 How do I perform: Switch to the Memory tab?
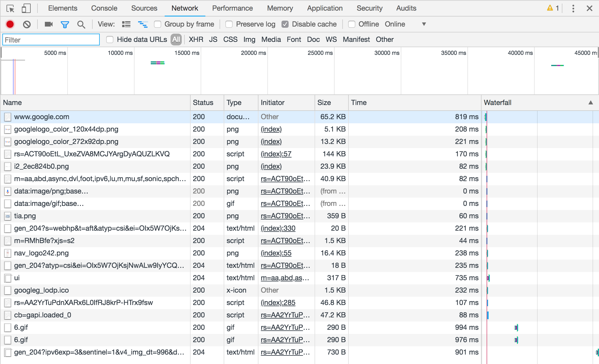[x=280, y=8]
